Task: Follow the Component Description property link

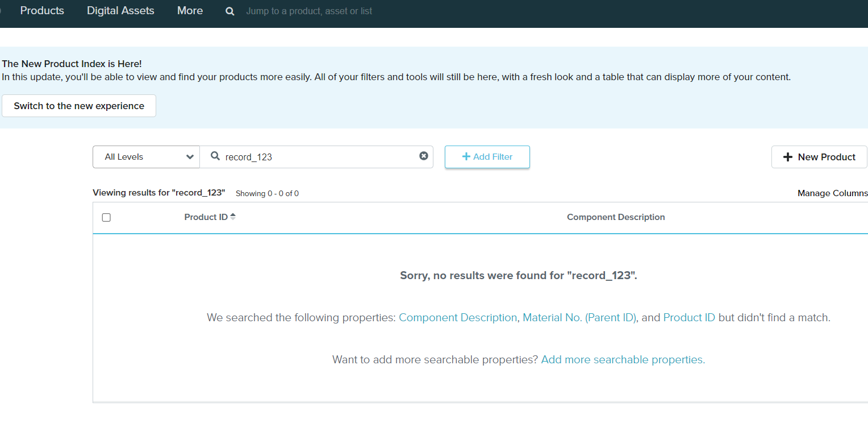Action: click(x=457, y=318)
